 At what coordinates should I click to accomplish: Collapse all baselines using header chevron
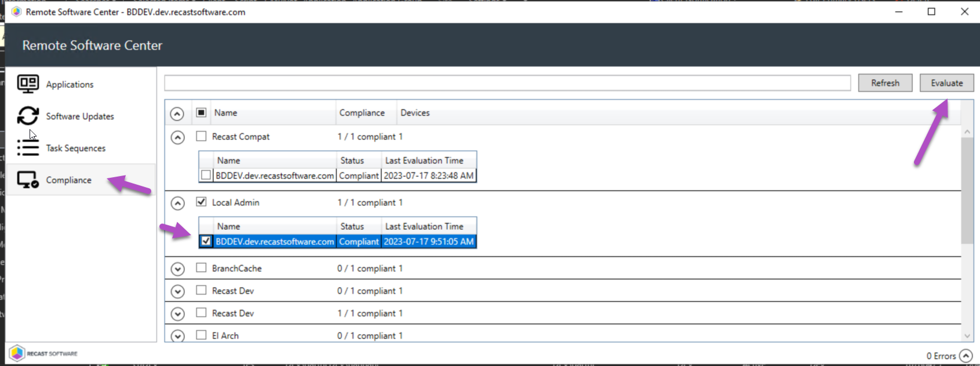177,114
